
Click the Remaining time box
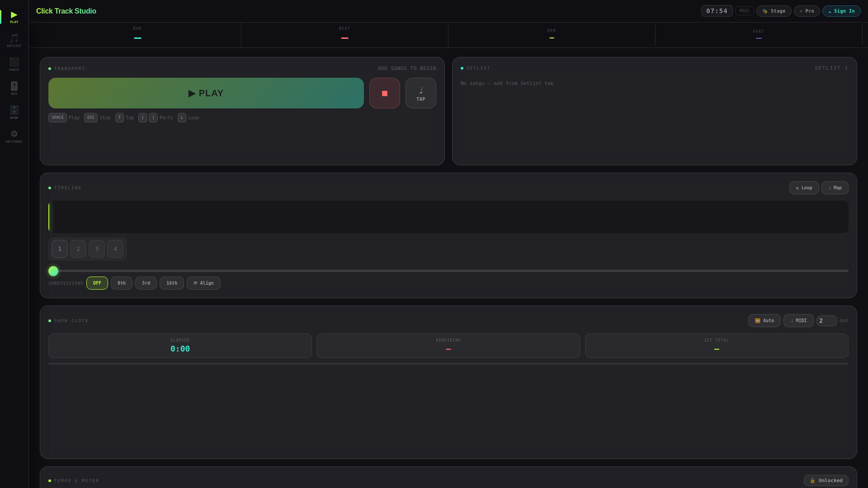[448, 346]
